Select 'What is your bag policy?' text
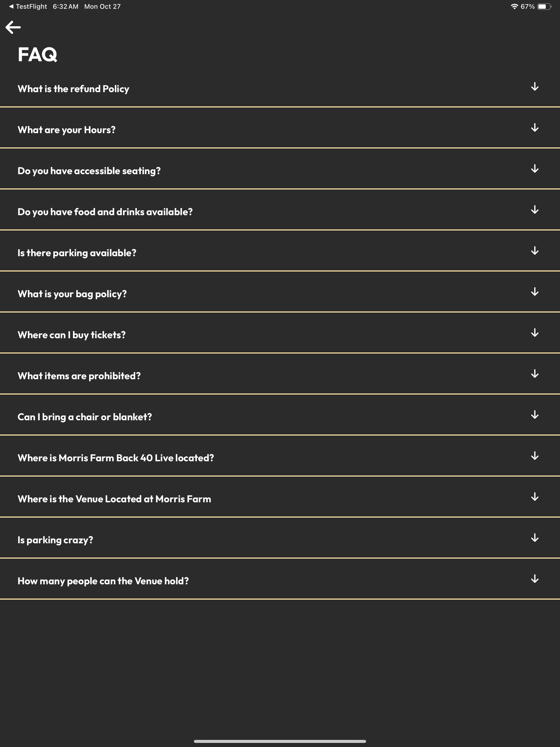Screen dimensions: 560x747 [72, 294]
